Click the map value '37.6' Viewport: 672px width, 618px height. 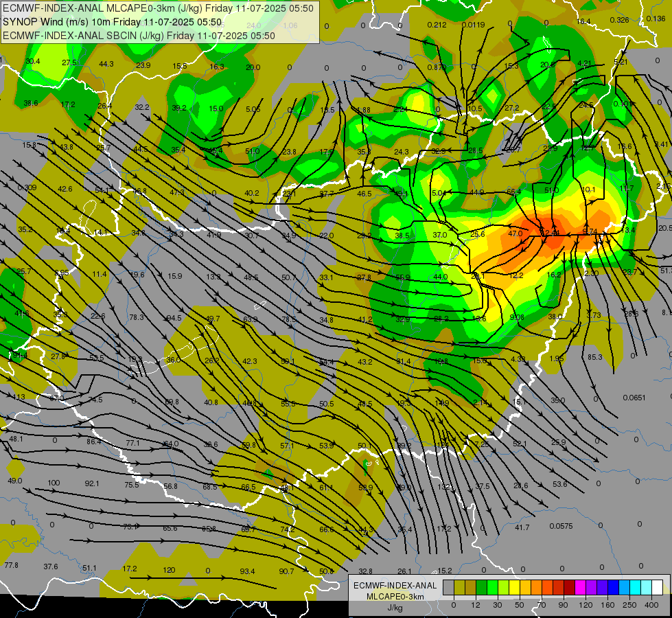pyautogui.click(x=51, y=566)
